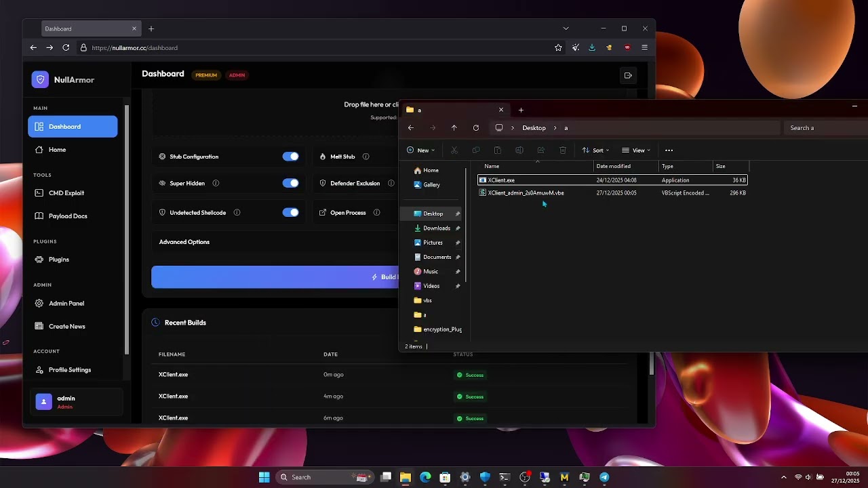The height and width of the screenshot is (488, 868).
Task: Open the logout icon in dashboard header
Action: pos(628,75)
